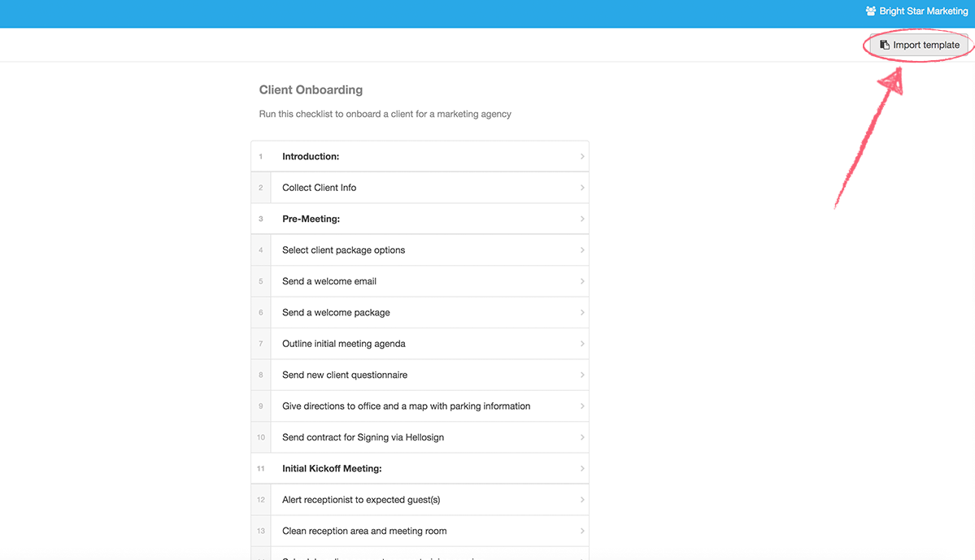Screen dimensions: 975x560
Task: Open Give directions to office task
Action: [x=420, y=406]
